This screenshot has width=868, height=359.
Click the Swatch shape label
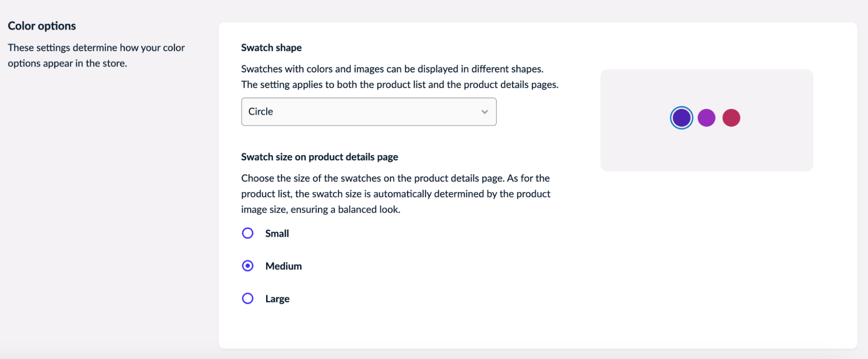pos(271,48)
